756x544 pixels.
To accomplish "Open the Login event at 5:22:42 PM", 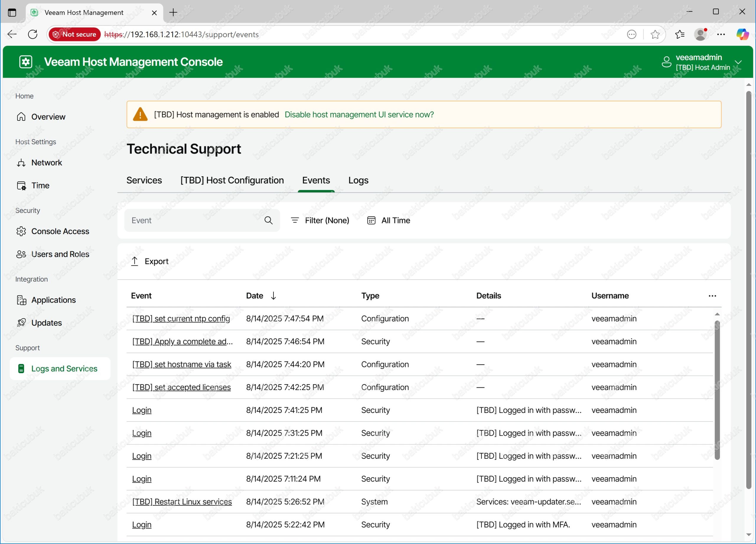I will 142,525.
